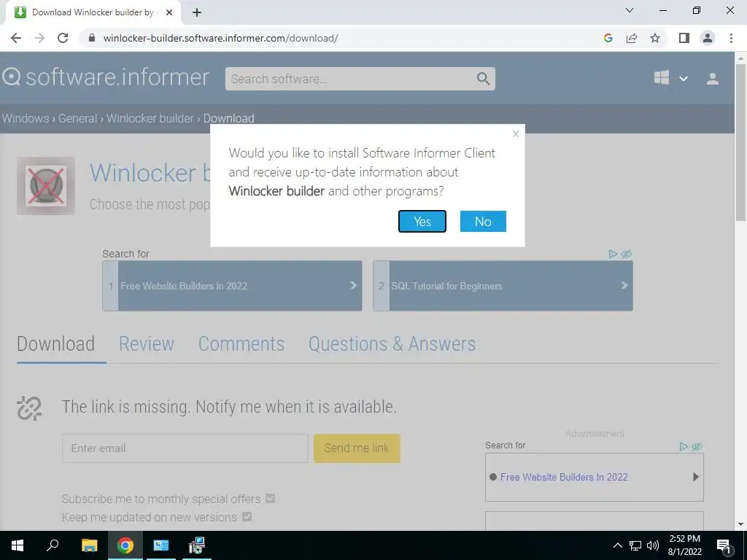This screenshot has width=747, height=560.
Task: Click the AdChoices triangle icon above ads
Action: pos(613,254)
